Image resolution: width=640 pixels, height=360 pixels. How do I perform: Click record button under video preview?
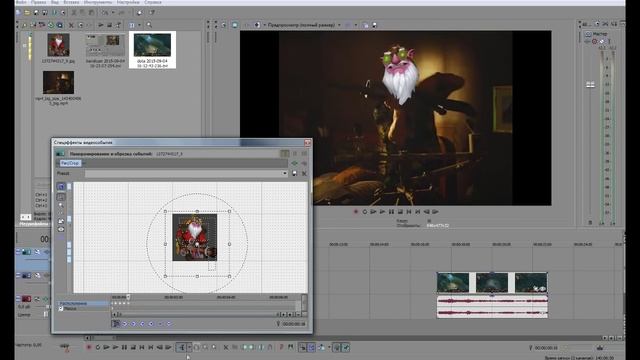point(356,211)
